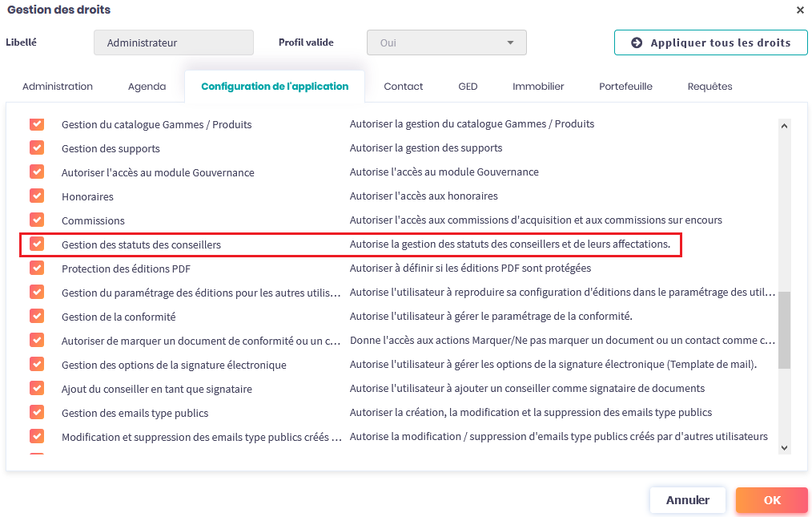Click the scroll down arrow of the rights list
The image size is (812, 517).
point(784,448)
